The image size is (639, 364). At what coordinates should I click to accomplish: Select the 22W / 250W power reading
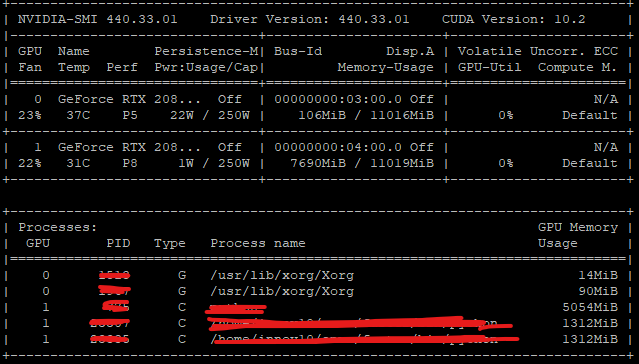210,115
